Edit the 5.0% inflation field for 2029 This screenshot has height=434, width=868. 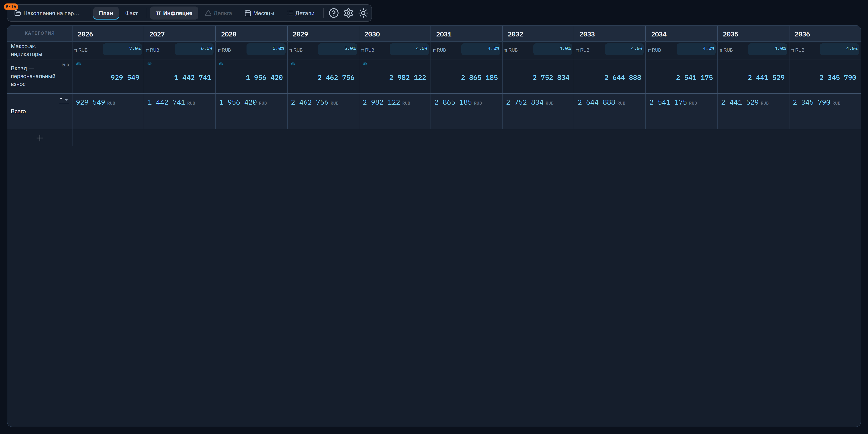pos(337,49)
